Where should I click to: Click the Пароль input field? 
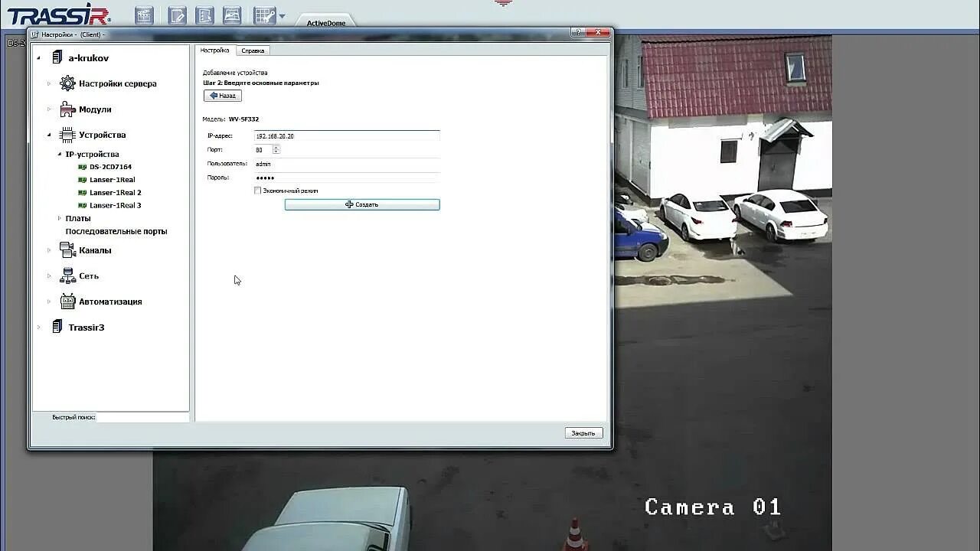(x=347, y=178)
